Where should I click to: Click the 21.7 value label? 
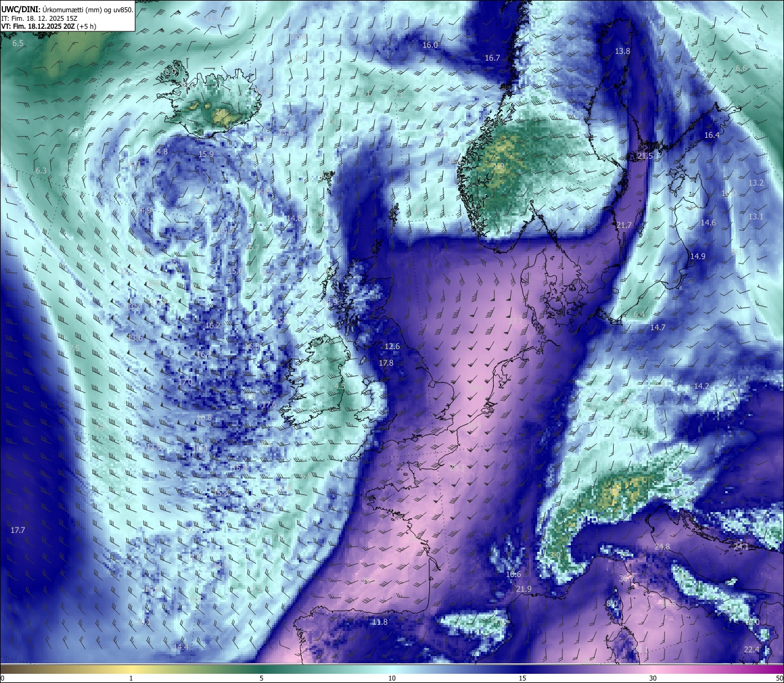point(624,225)
